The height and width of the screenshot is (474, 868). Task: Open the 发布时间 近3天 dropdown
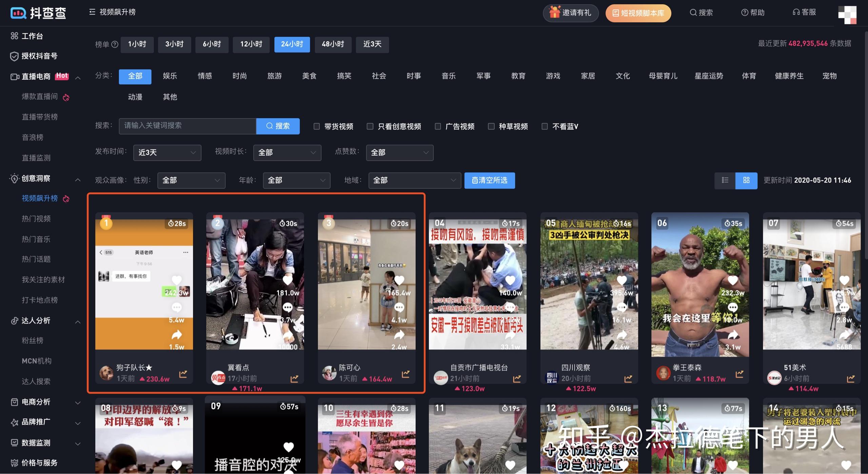click(167, 153)
